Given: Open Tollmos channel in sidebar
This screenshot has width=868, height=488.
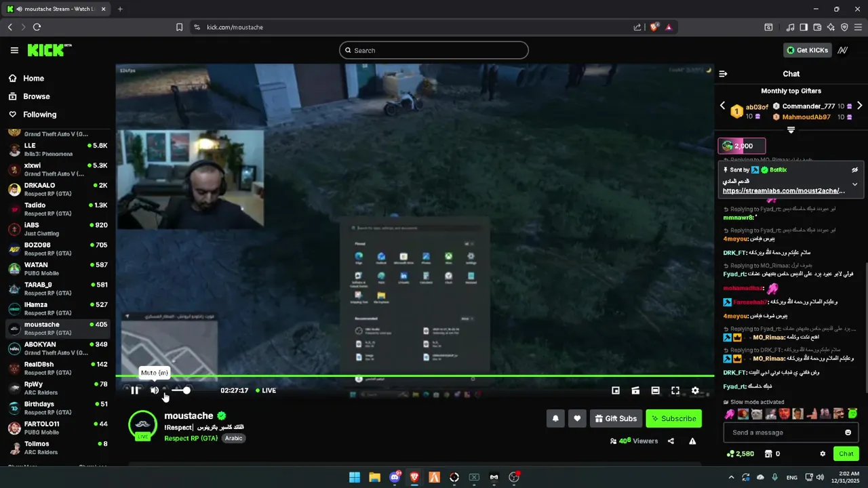Looking at the screenshot, I should tap(58, 447).
